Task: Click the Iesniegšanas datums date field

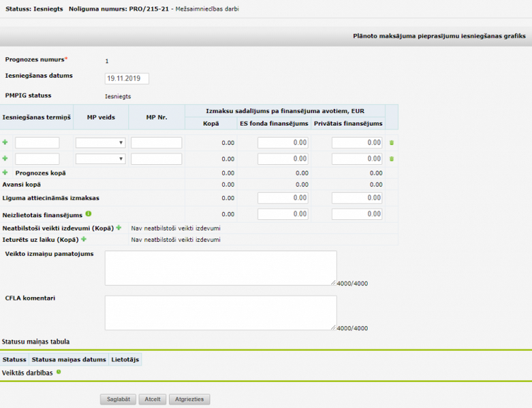Action: [x=127, y=79]
